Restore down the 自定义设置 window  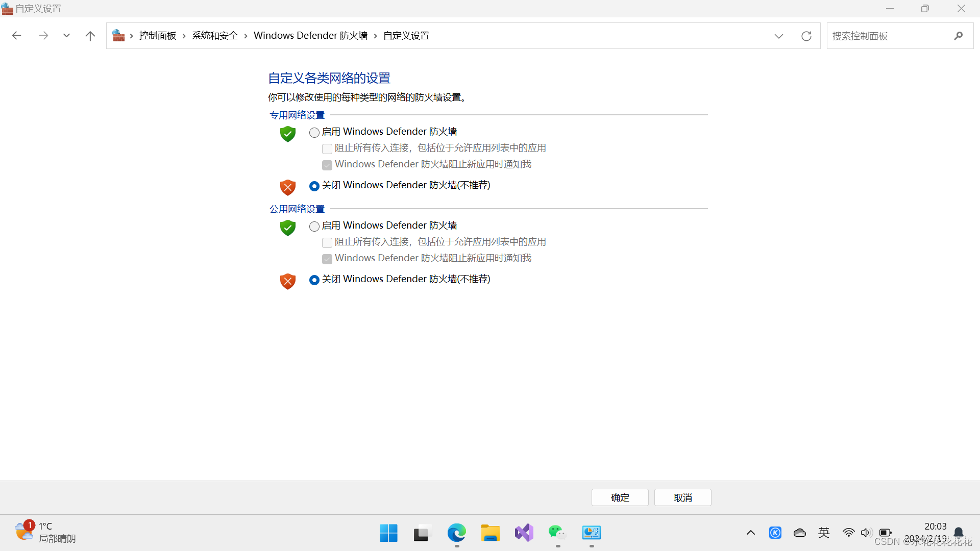925,9
